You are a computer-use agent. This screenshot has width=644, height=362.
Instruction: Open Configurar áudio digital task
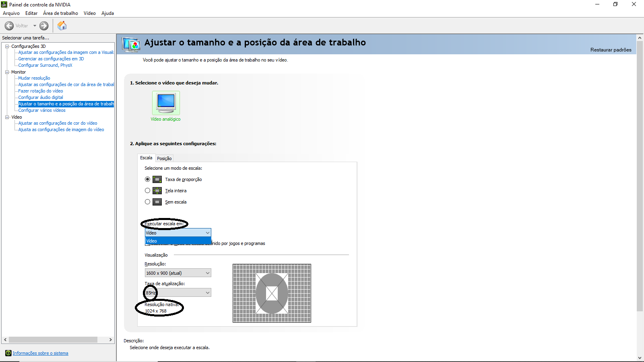(x=41, y=97)
